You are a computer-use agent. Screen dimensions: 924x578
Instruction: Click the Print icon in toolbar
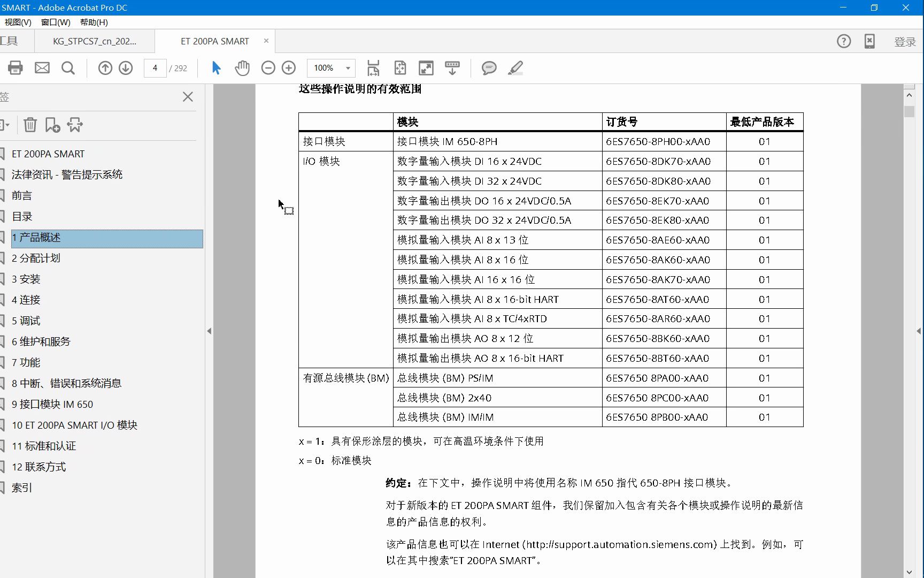pyautogui.click(x=16, y=68)
